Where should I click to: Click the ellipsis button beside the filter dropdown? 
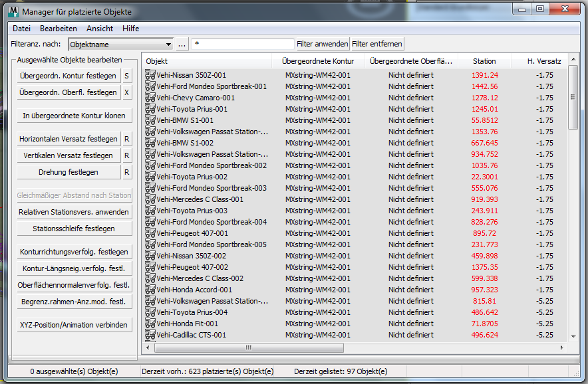pos(182,45)
